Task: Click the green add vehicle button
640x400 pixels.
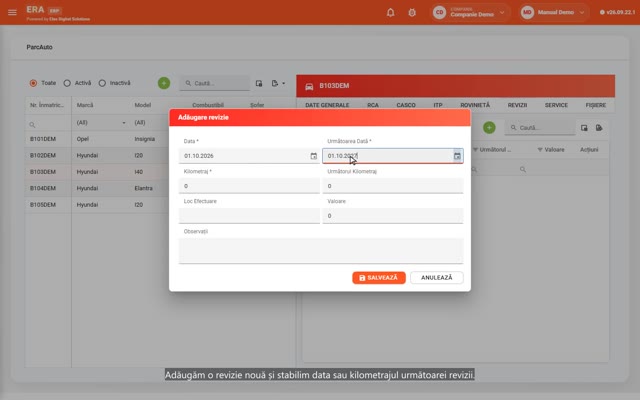Action: [164, 83]
